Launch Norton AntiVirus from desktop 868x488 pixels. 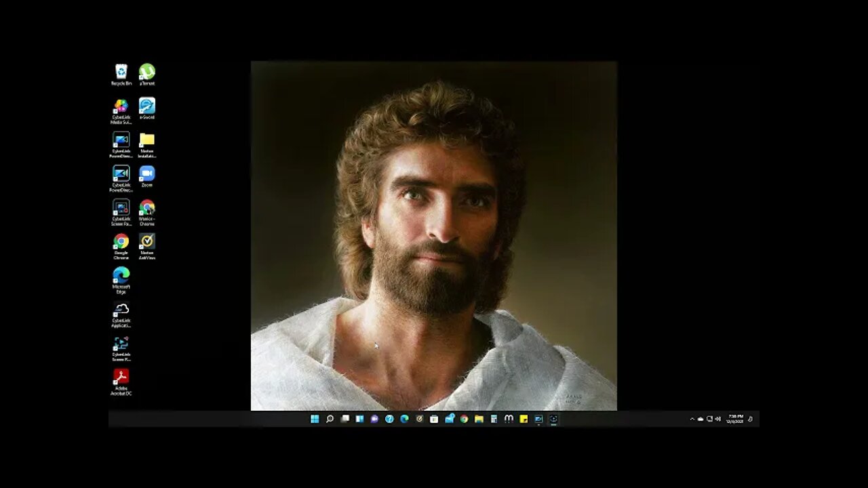coord(147,247)
